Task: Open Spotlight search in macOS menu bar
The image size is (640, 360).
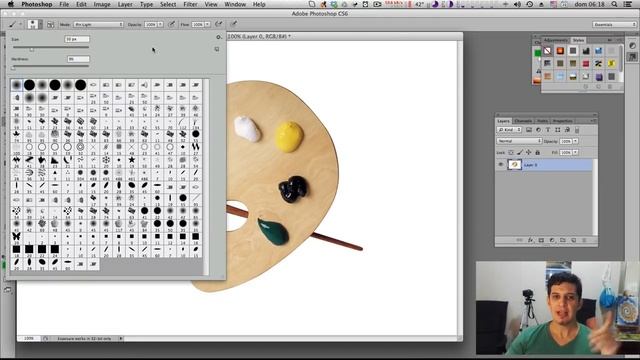Action: tap(614, 4)
